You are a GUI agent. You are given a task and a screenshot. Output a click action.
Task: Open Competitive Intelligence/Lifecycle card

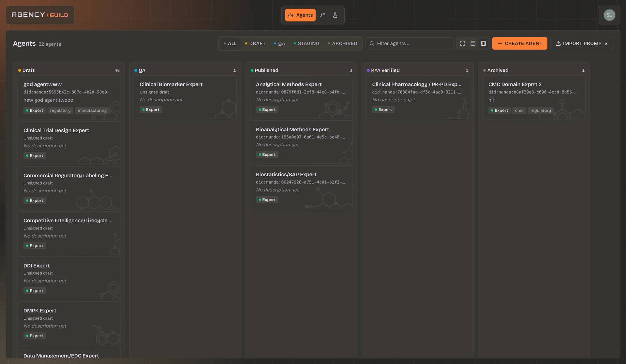69,233
